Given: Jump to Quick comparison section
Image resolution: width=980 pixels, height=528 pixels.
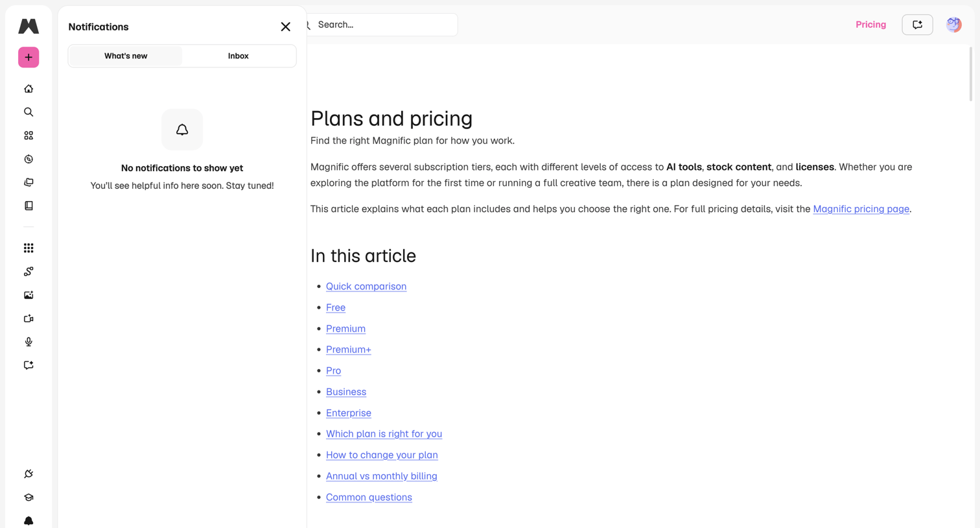Looking at the screenshot, I should [366, 286].
